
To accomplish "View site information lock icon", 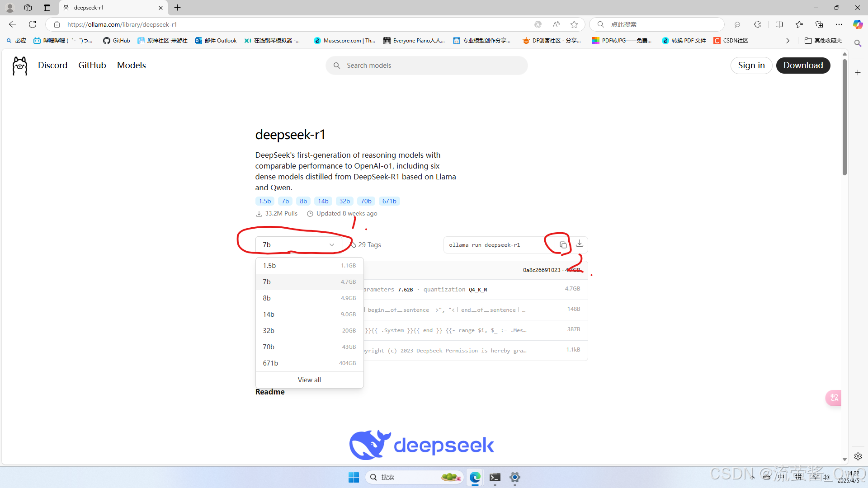I will click(57, 24).
